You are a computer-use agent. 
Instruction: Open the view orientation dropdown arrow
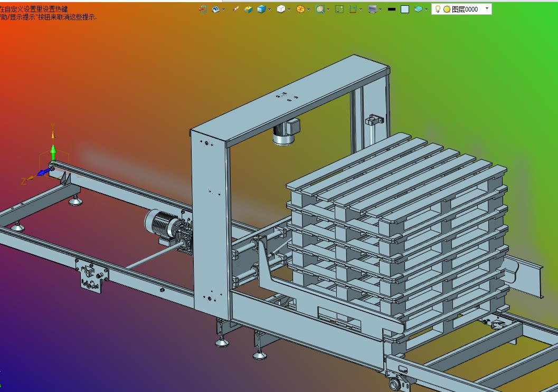pos(224,9)
